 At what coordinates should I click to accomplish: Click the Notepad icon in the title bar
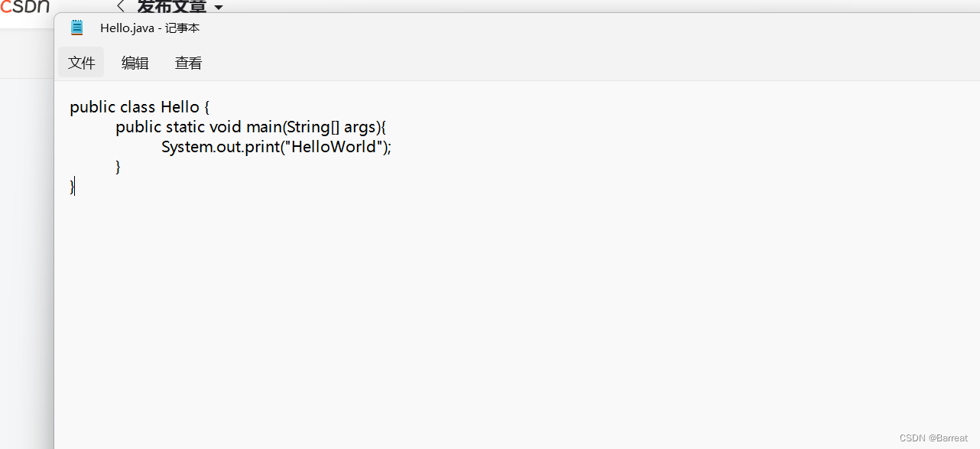coord(76,27)
